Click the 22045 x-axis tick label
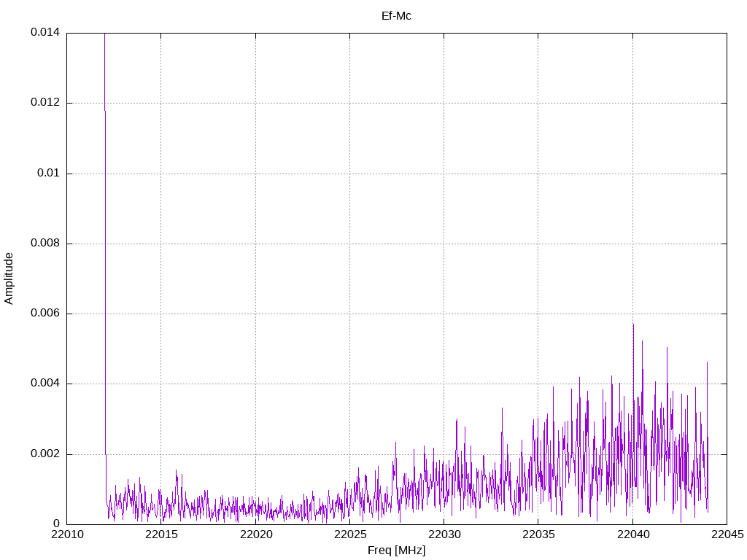The height and width of the screenshot is (560, 747). pyautogui.click(x=727, y=535)
